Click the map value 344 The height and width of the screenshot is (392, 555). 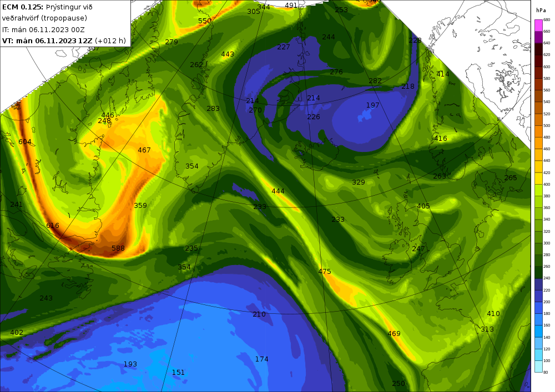click(264, 7)
